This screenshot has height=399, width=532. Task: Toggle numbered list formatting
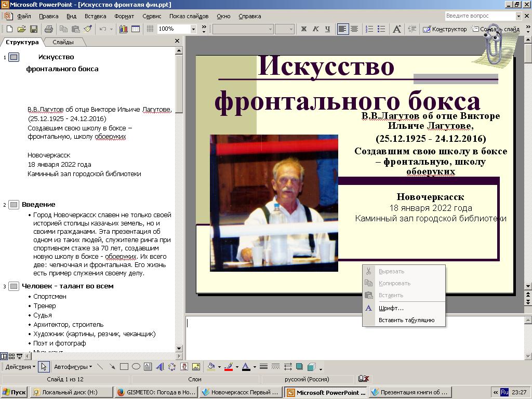coord(369,29)
